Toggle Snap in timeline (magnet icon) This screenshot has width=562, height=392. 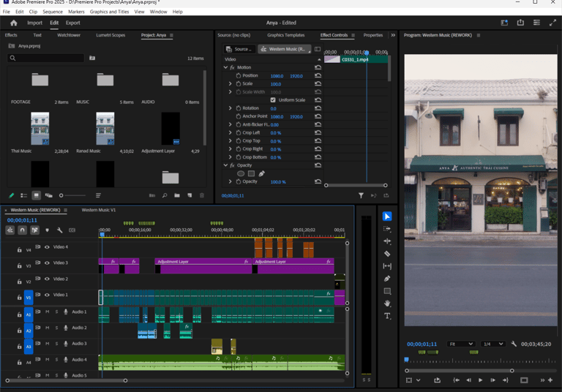pyautogui.click(x=23, y=230)
